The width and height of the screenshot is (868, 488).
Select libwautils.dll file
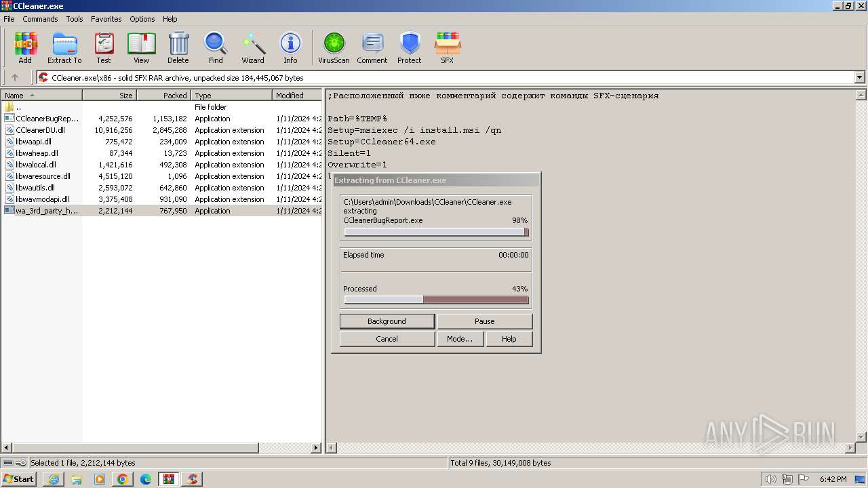tap(161, 188)
